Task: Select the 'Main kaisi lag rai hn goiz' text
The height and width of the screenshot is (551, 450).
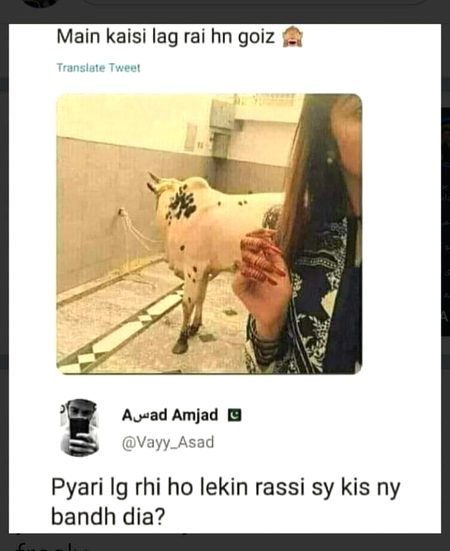Action: click(165, 37)
